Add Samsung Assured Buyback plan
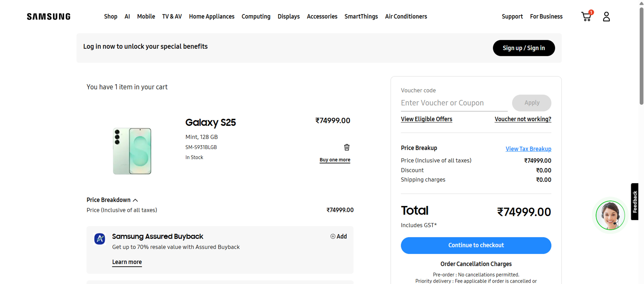The width and height of the screenshot is (644, 284). 338,236
